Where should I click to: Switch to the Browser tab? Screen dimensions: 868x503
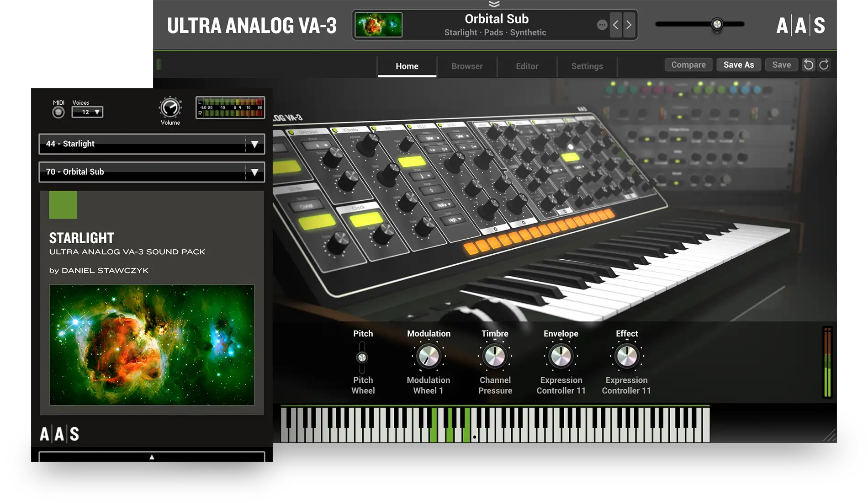pos(467,66)
